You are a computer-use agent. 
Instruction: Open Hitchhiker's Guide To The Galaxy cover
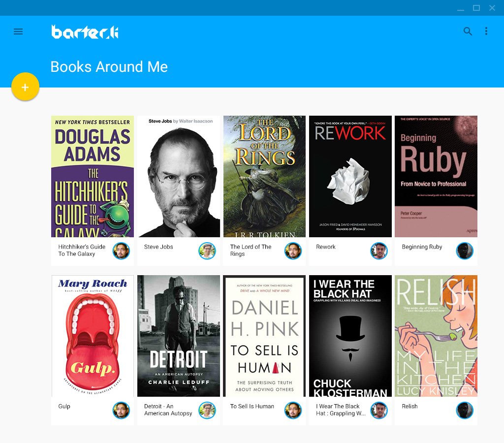(93, 176)
